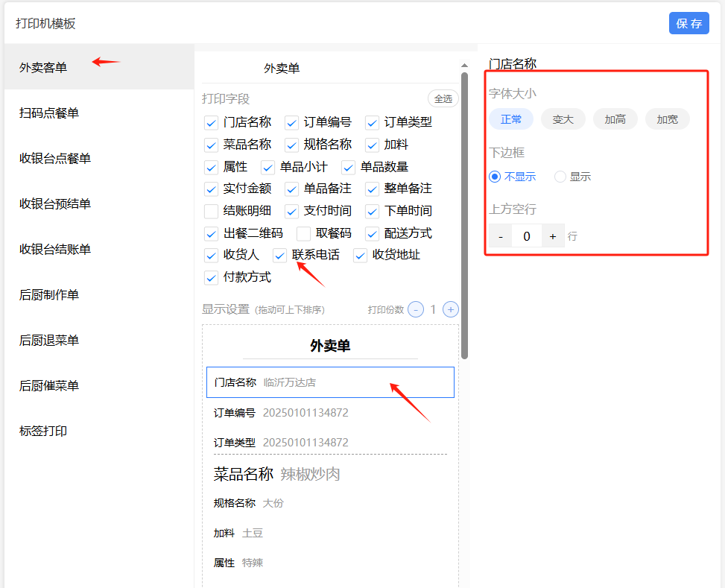The height and width of the screenshot is (588, 725).
Task: Select the 不显示 radio option
Action: 495,177
